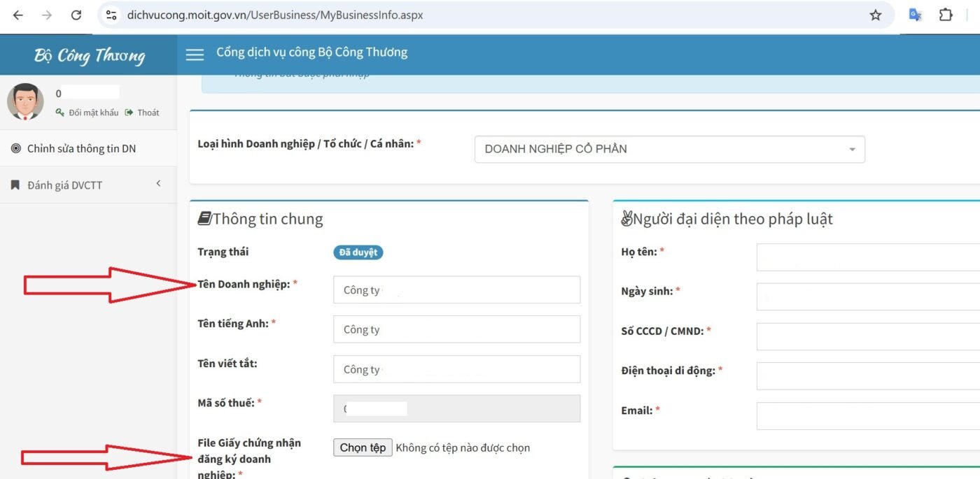Click the Email input field
Image resolution: width=980 pixels, height=479 pixels.
(x=869, y=416)
